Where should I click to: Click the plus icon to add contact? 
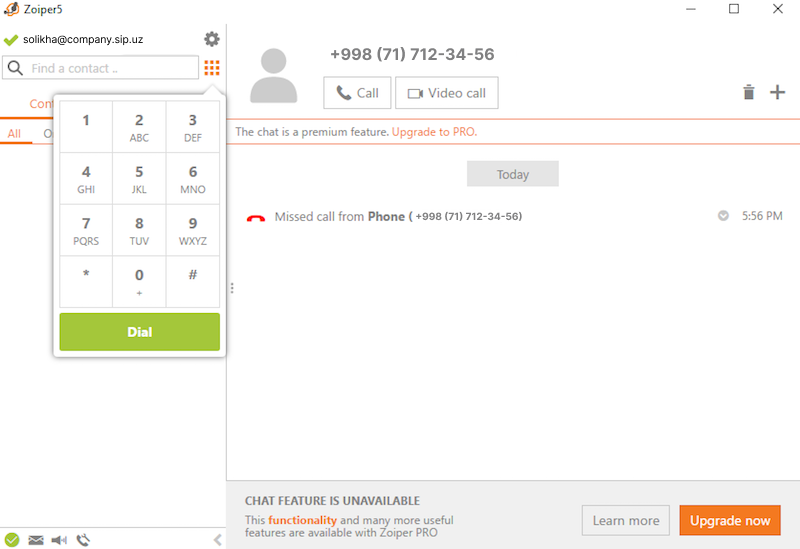pyautogui.click(x=777, y=93)
